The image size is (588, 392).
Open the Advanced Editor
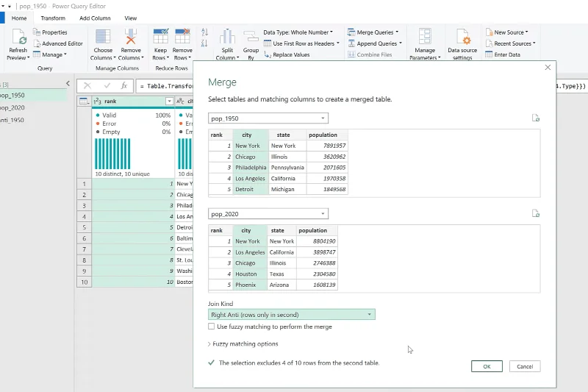(58, 43)
